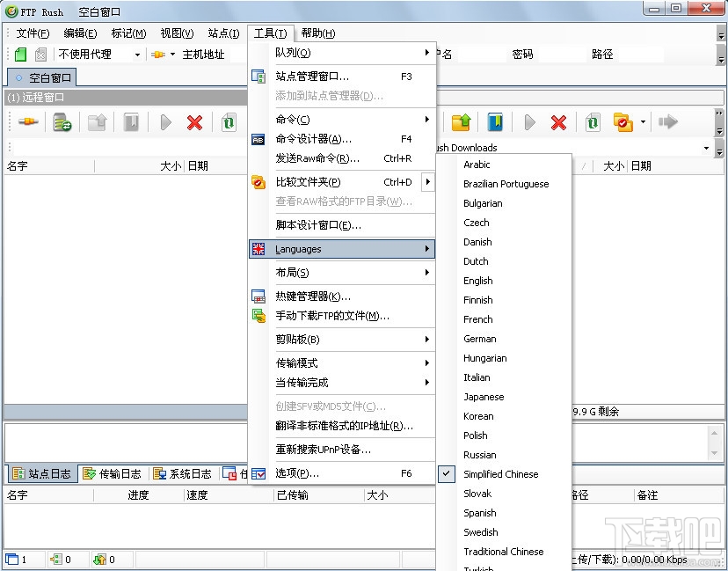This screenshot has height=571, width=728.
Task: Sort transfer queue by 进度 column header
Action: coord(138,495)
